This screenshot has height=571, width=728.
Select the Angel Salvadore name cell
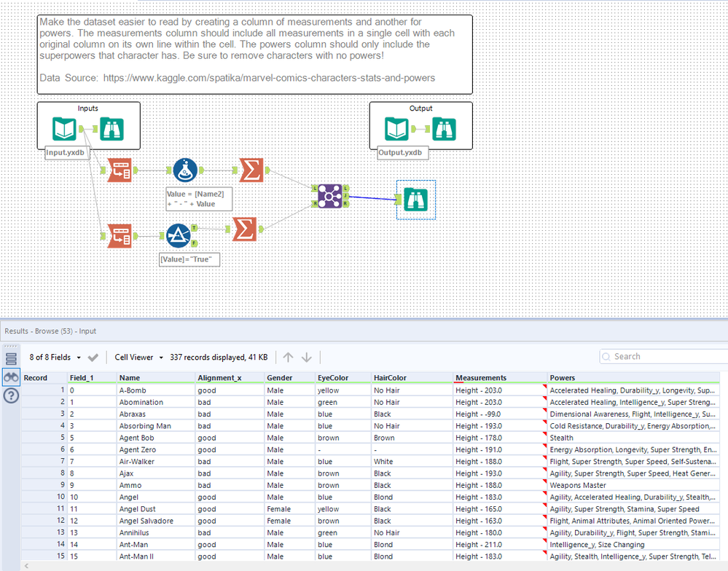[x=155, y=521]
